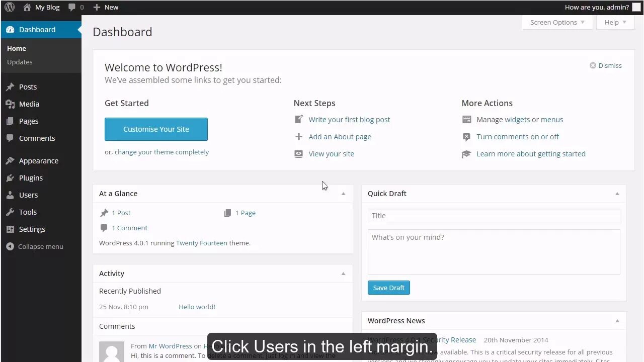
Task: Click the How are you, admin? greeting
Action: 597,7
